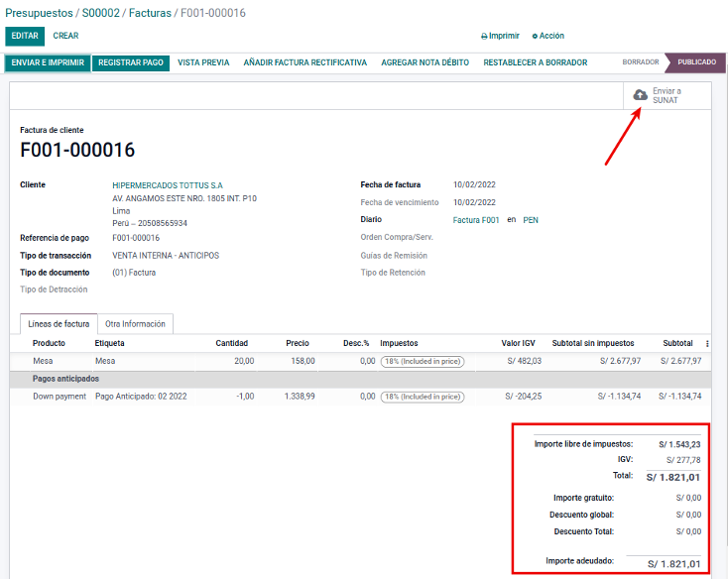Click the CREAR button
The width and height of the screenshot is (728, 579).
point(65,36)
